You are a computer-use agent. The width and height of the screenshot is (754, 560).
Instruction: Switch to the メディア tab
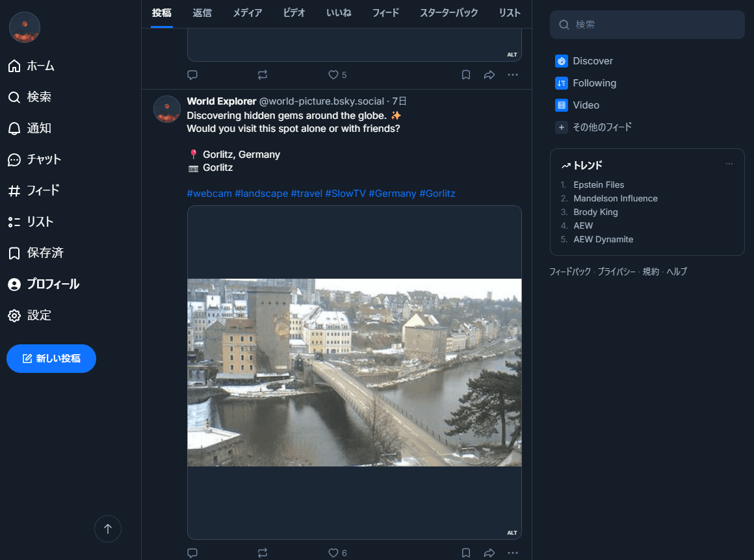(x=247, y=12)
